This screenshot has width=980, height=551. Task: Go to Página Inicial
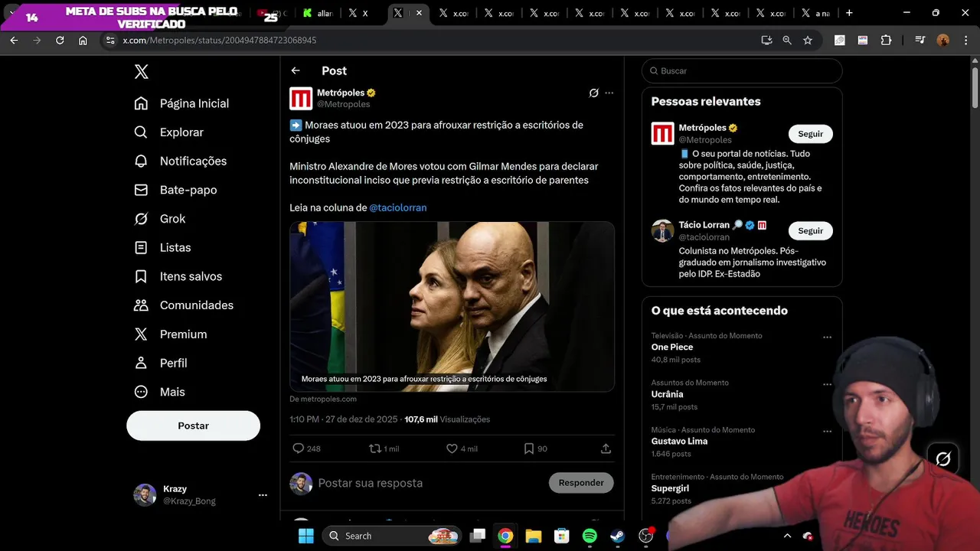point(181,103)
